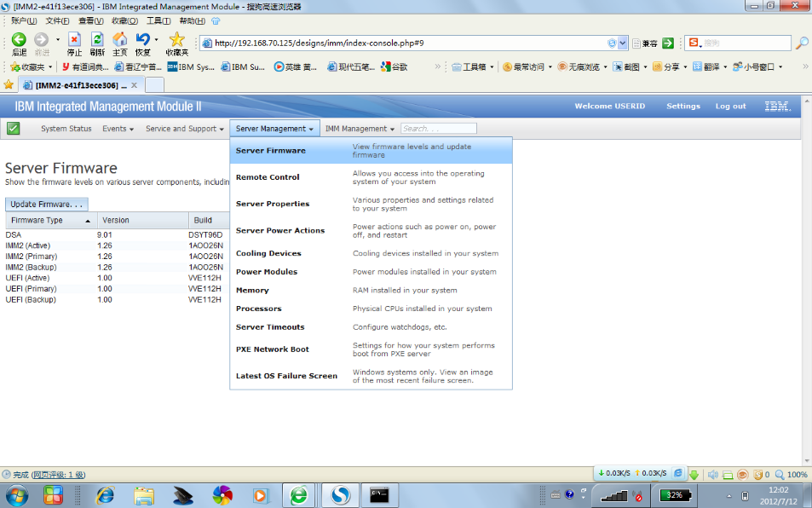The width and height of the screenshot is (812, 508).
Task: Expand the translate dropdown
Action: point(725,66)
